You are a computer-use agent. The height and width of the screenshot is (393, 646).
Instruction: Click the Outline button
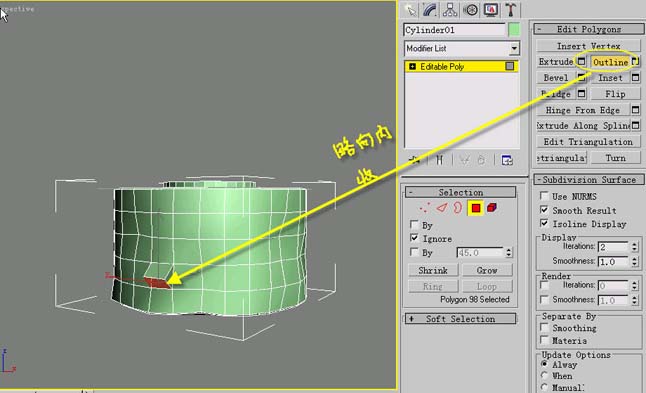[x=610, y=62]
